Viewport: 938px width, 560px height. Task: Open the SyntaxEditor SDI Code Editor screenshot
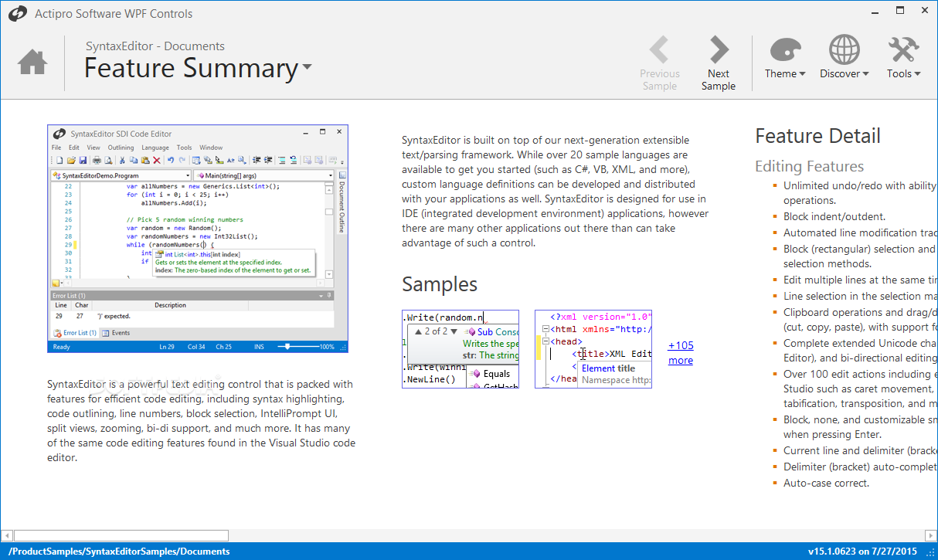click(198, 239)
